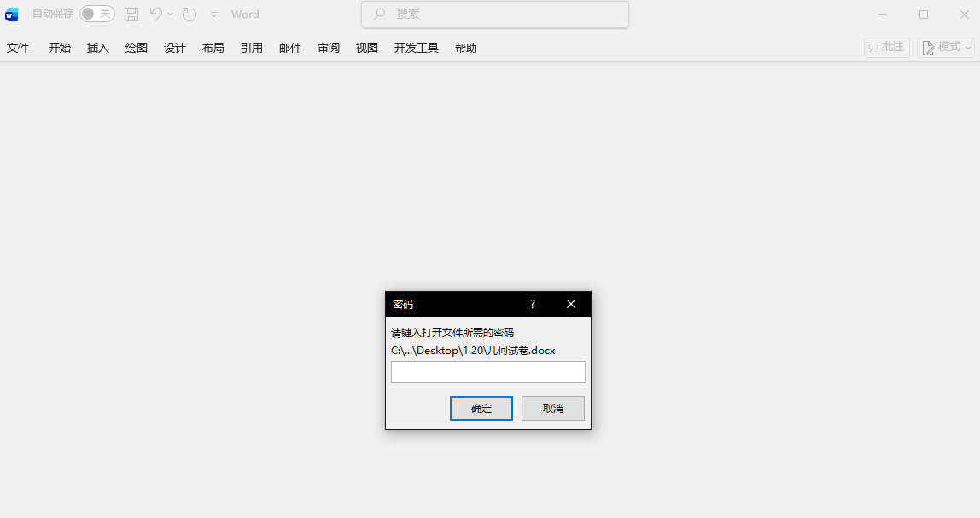Click the Undo icon
Image resolution: width=980 pixels, height=518 pixels.
pos(158,14)
